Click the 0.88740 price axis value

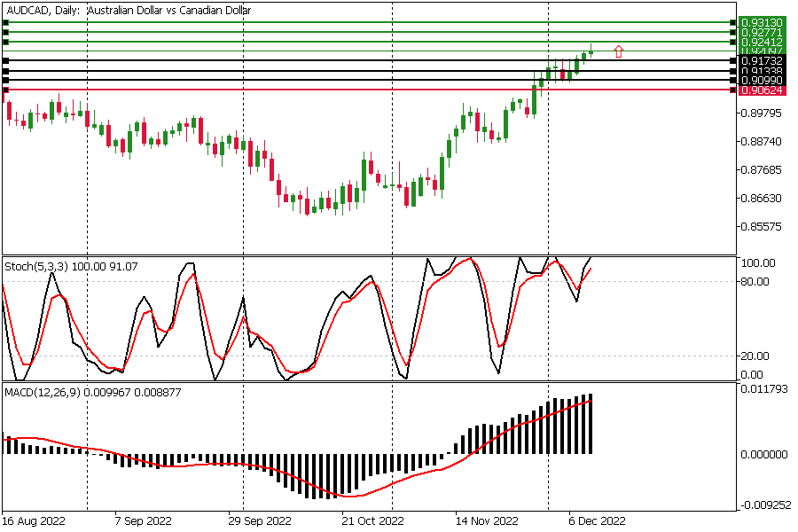[x=762, y=141]
